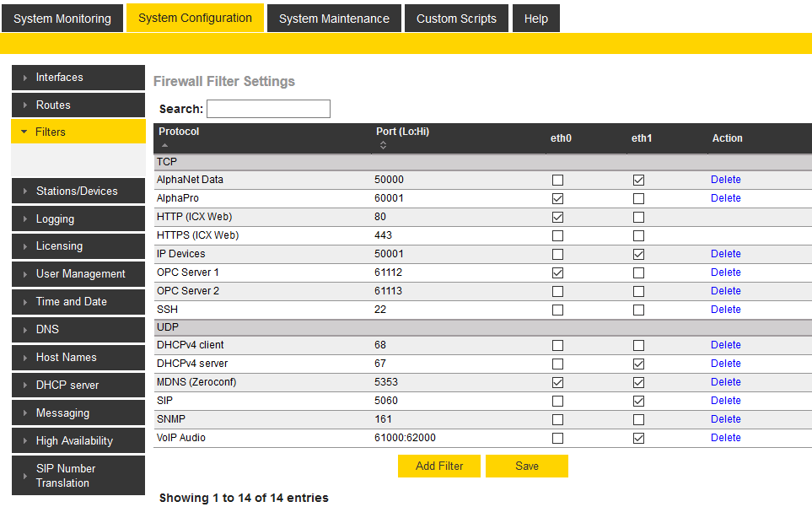Screen dimensions: 812x507
Task: Delete the OPC Server 1 filter
Action: 725,272
